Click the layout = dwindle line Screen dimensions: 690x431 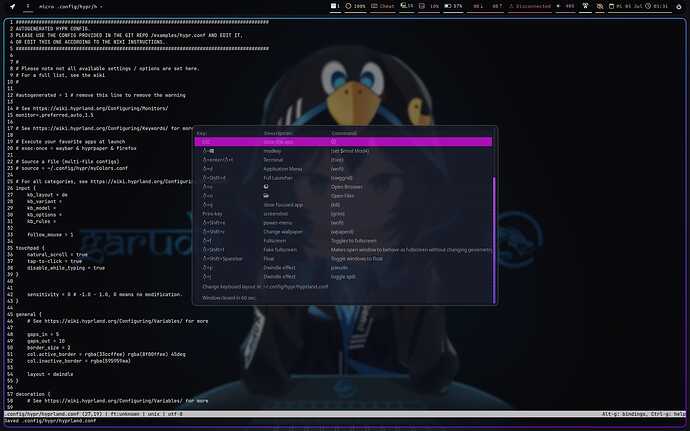click(50, 374)
